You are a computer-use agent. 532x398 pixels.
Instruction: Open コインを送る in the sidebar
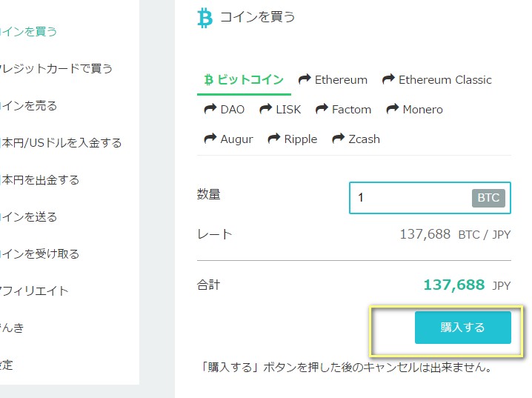point(28,216)
